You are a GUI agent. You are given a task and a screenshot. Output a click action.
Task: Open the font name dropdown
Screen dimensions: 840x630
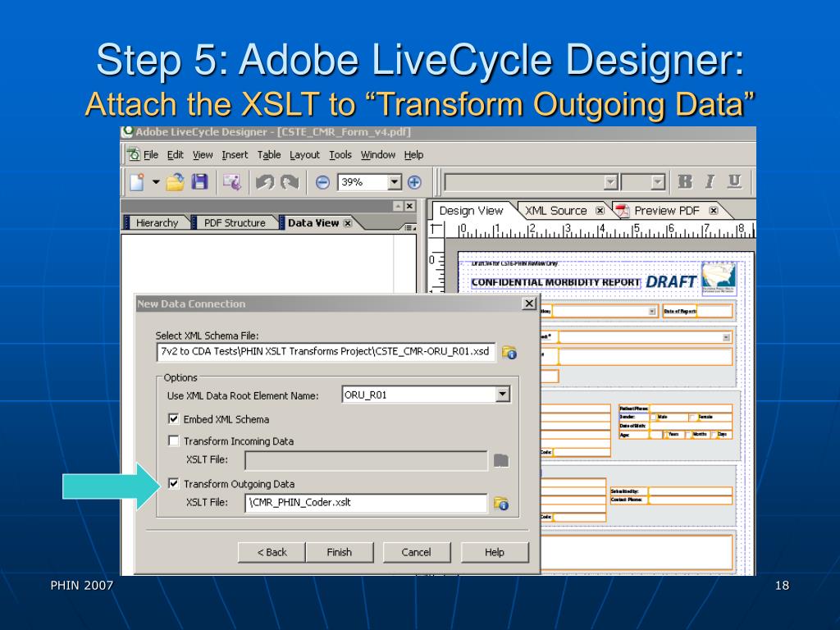(x=610, y=183)
